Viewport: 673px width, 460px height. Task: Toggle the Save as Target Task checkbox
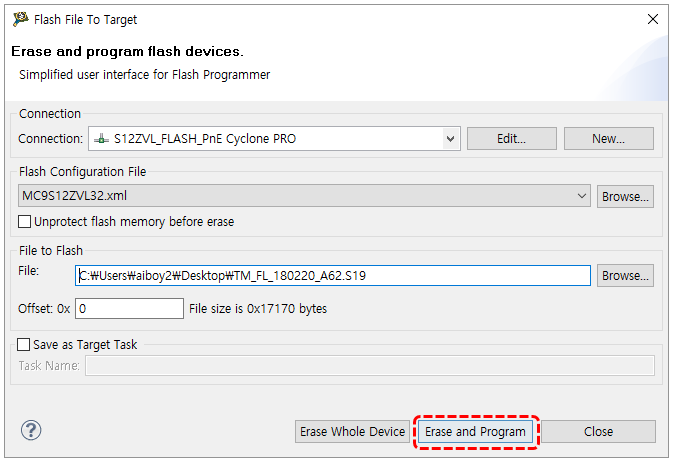tap(25, 344)
